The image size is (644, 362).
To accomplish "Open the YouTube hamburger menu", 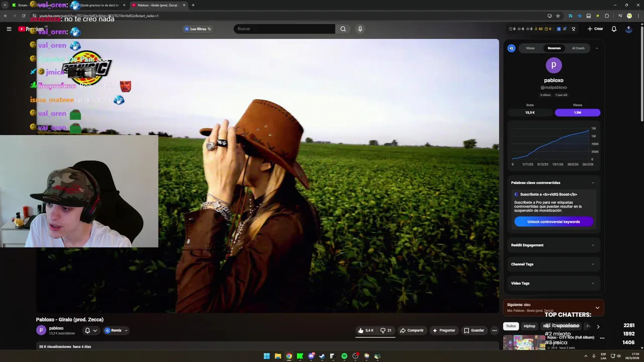I will pyautogui.click(x=9, y=29).
